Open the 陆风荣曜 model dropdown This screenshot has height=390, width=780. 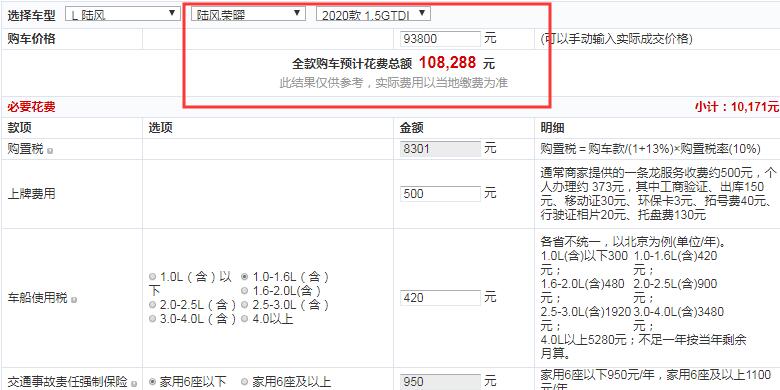pos(248,14)
